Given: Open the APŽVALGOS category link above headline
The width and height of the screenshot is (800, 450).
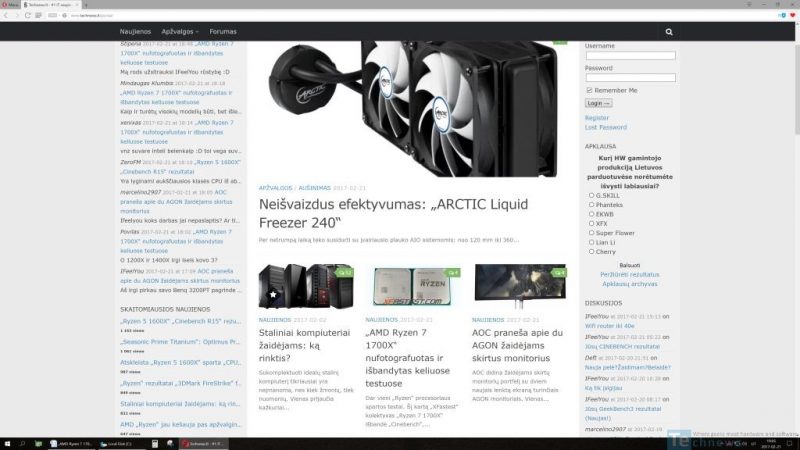Looking at the screenshot, I should coord(276,188).
